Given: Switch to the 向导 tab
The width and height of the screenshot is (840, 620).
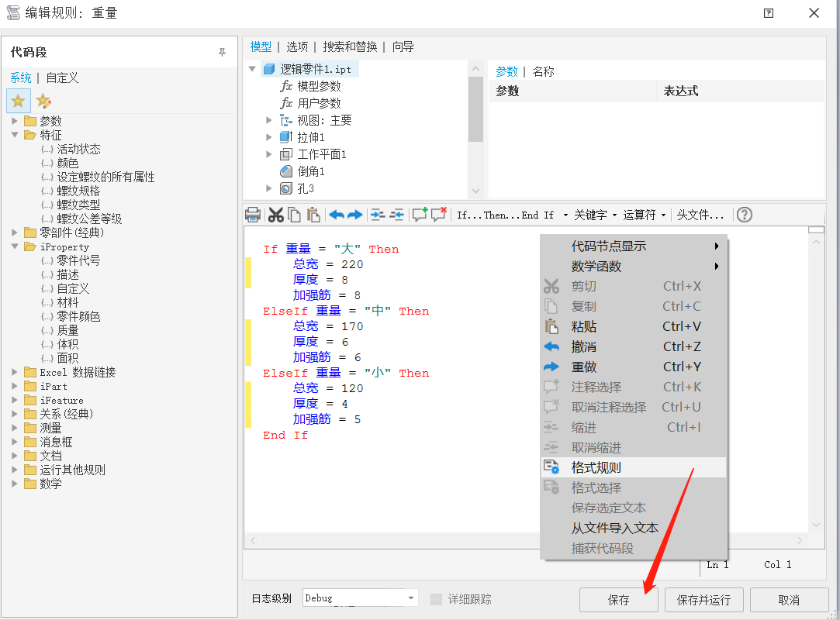Looking at the screenshot, I should [x=403, y=47].
